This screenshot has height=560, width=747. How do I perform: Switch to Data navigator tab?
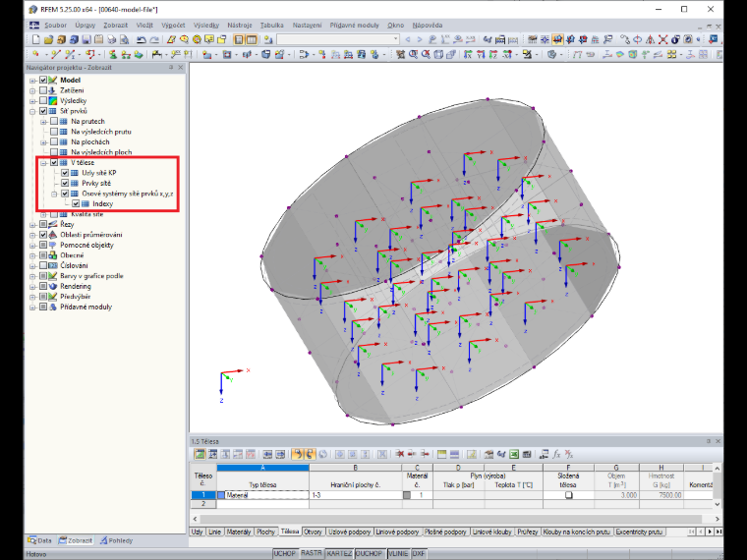coord(40,540)
